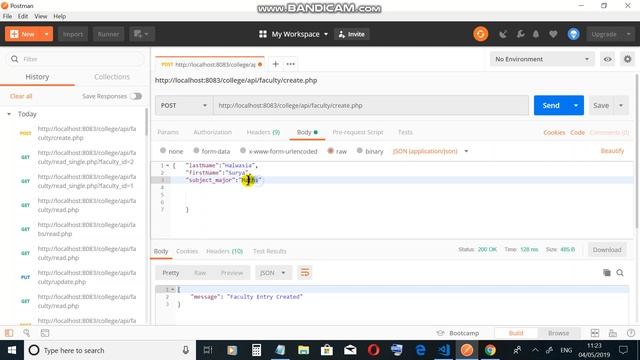The width and height of the screenshot is (640, 360).
Task: Clear all history entries
Action: click(21, 96)
